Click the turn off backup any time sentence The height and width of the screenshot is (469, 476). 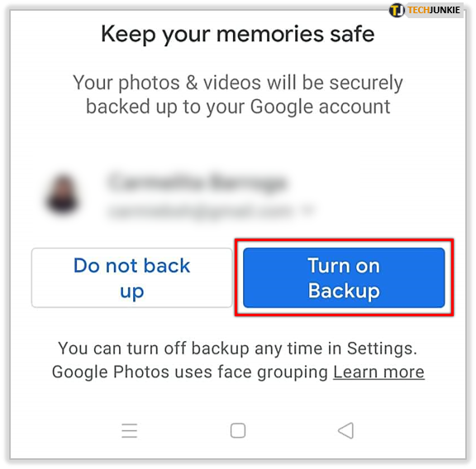coord(238,348)
